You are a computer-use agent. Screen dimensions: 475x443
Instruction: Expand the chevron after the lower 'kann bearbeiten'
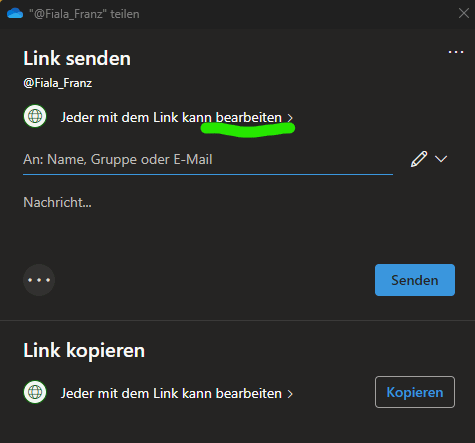290,394
